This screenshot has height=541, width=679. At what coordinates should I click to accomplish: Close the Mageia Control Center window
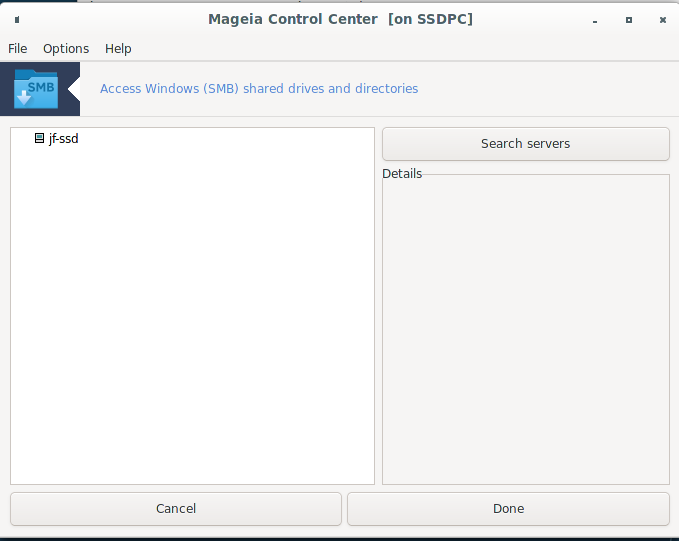(663, 20)
